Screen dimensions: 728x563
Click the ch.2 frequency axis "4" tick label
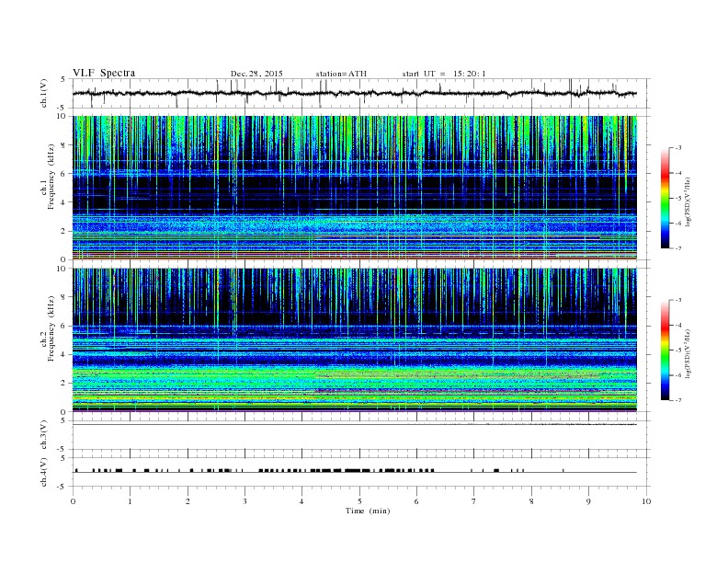[63, 354]
